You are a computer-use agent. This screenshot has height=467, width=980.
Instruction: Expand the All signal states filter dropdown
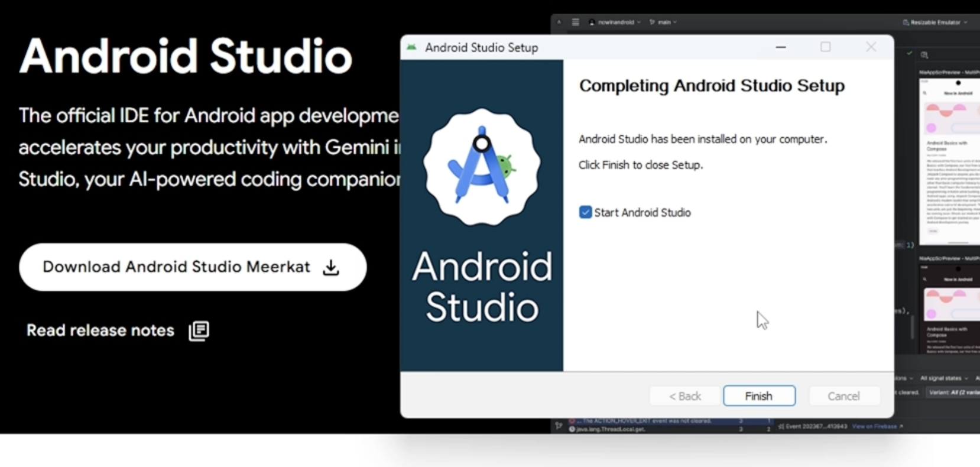click(x=944, y=378)
